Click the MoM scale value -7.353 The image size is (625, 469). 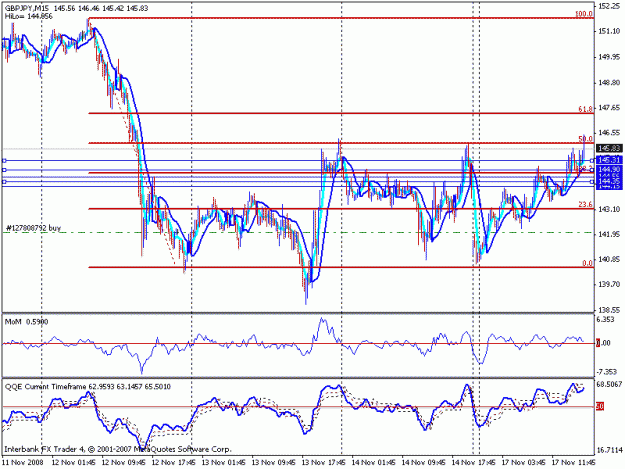[x=607, y=372]
